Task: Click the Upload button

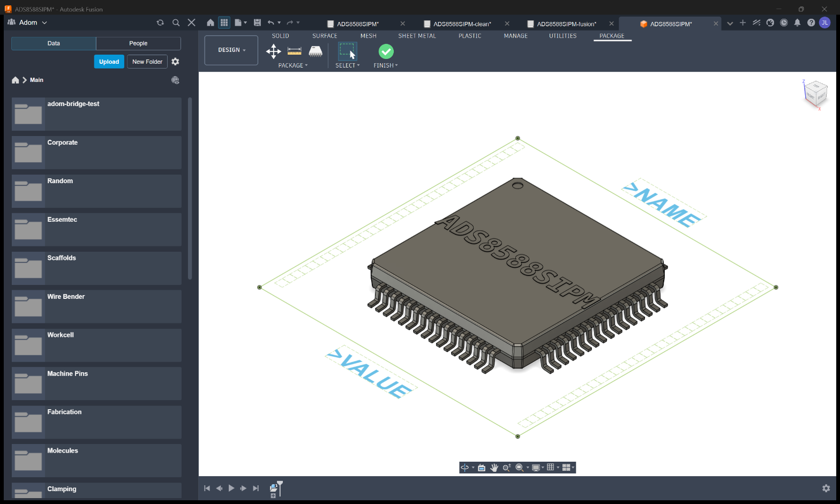Action: [x=109, y=62]
